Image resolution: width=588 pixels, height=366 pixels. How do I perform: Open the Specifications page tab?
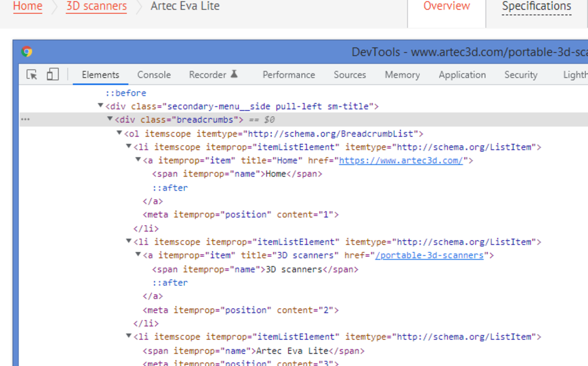536,7
